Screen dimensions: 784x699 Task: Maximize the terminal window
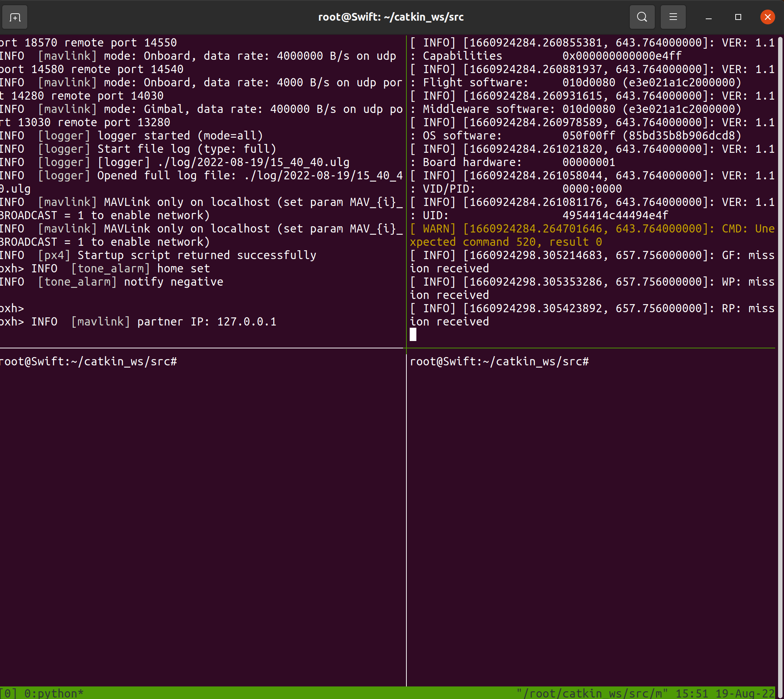click(x=738, y=17)
